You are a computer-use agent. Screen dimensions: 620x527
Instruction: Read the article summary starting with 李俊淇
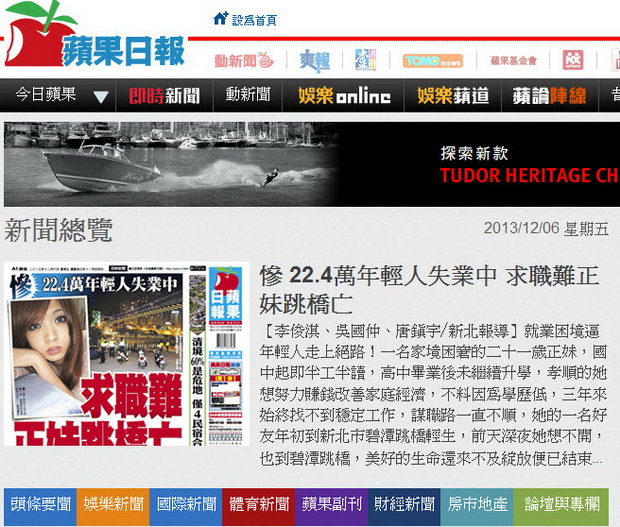433,395
